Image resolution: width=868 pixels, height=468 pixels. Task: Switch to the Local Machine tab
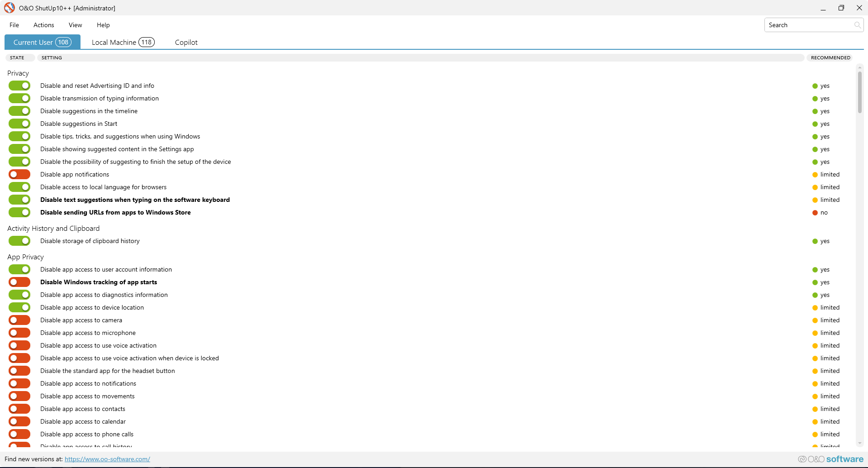tap(123, 42)
